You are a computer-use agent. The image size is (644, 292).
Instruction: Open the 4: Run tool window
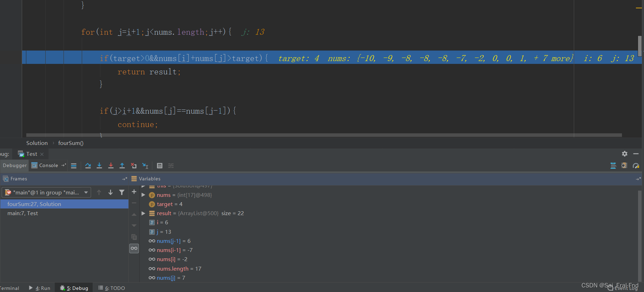[40, 288]
